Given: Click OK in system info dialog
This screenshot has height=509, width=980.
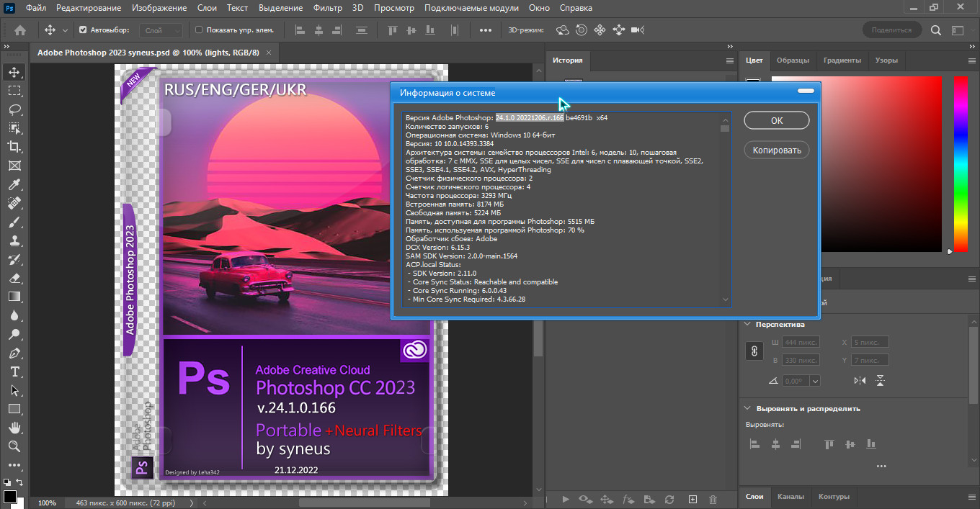Looking at the screenshot, I should click(x=776, y=120).
